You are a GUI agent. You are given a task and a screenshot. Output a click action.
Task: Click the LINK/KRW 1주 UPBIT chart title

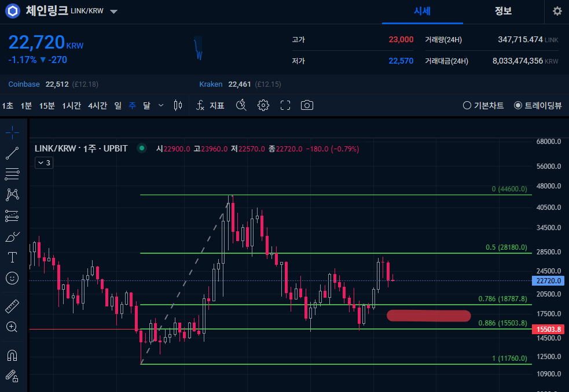coord(81,149)
